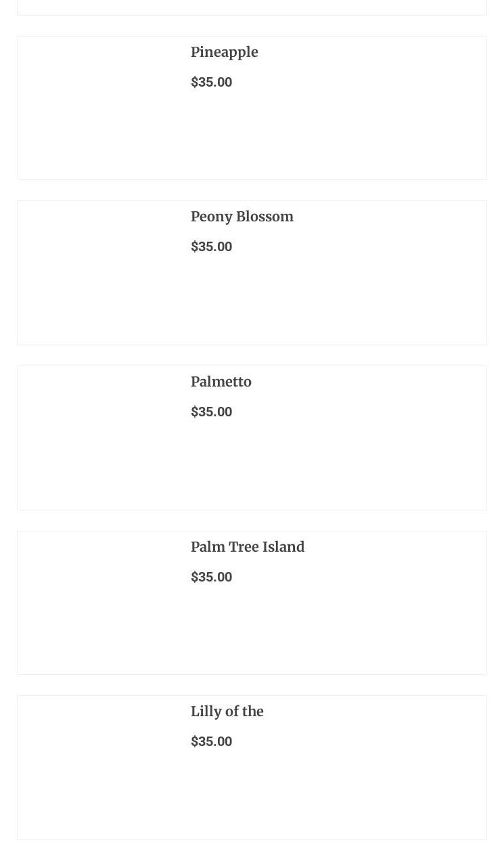The height and width of the screenshot is (855, 504).
Task: Open the Peony Blossom product title
Action: (x=242, y=217)
